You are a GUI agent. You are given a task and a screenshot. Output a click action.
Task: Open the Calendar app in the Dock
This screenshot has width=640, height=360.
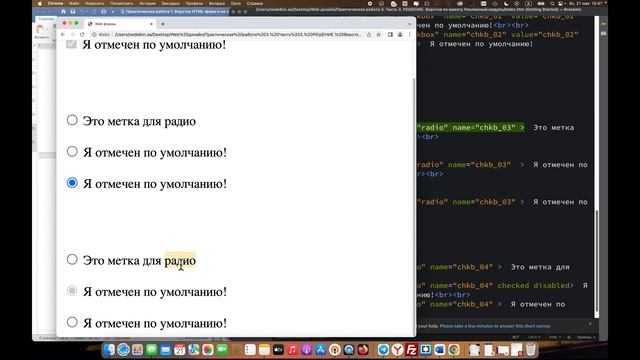click(x=180, y=350)
